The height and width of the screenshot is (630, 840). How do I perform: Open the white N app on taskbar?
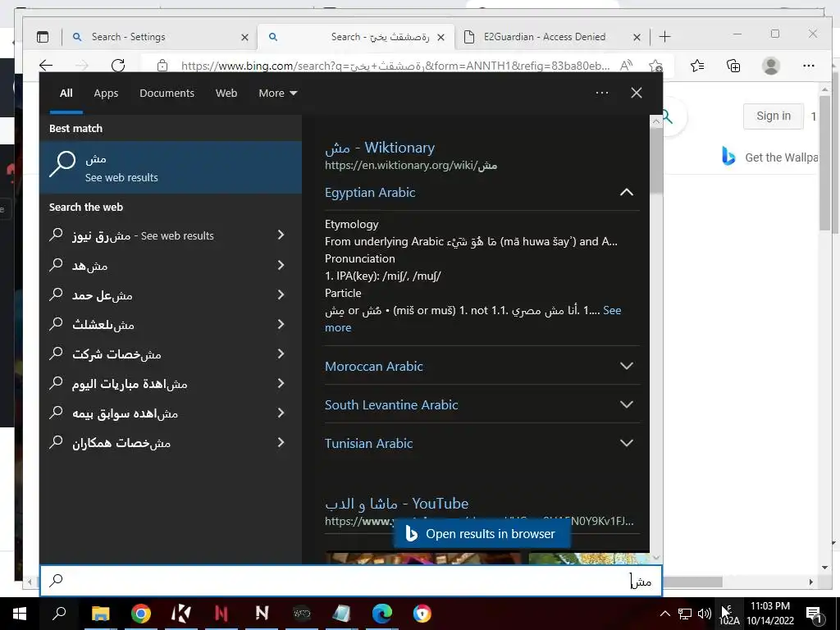(262, 613)
